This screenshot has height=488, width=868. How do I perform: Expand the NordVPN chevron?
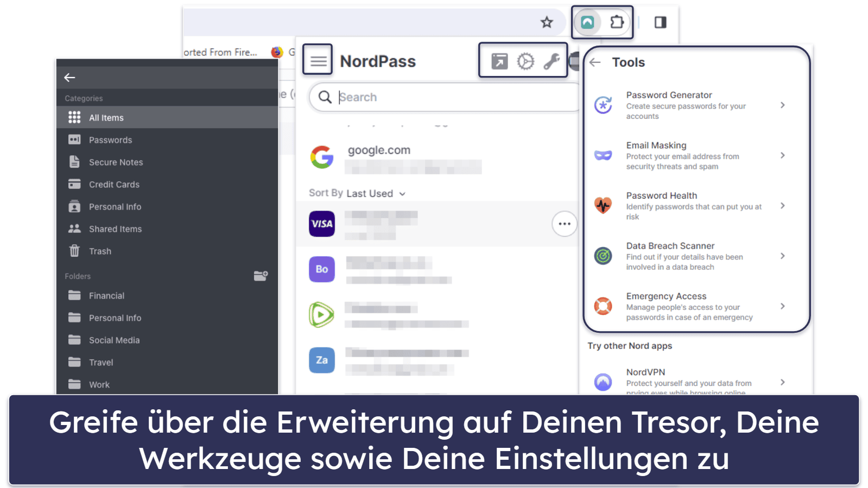(782, 382)
